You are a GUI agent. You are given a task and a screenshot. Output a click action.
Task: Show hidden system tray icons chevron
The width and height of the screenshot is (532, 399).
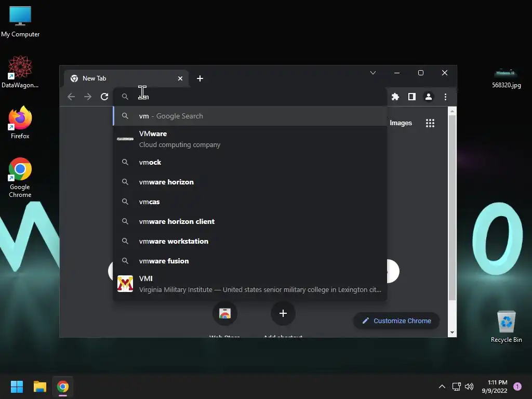click(x=442, y=387)
